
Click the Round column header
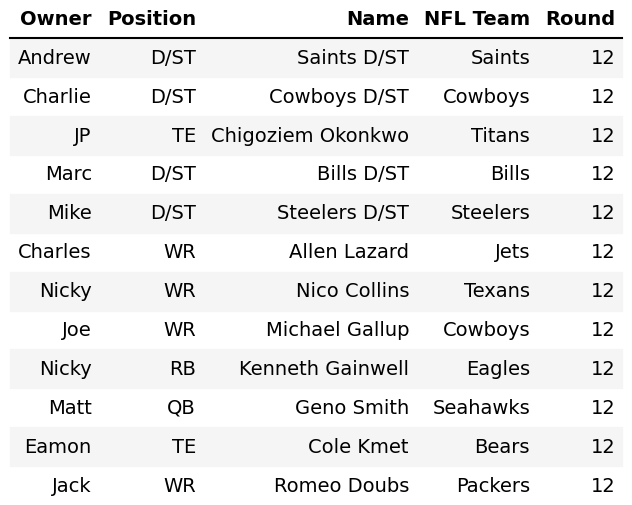[x=580, y=19]
